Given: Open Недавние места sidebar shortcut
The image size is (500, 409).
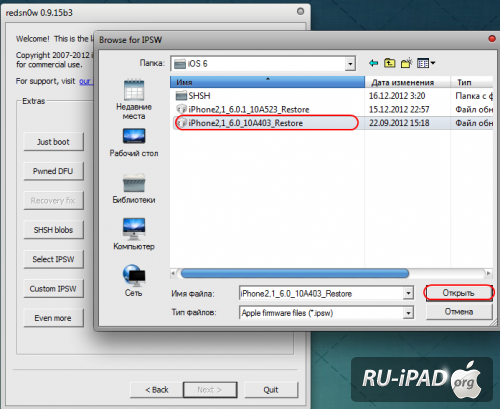Looking at the screenshot, I should click(x=134, y=99).
